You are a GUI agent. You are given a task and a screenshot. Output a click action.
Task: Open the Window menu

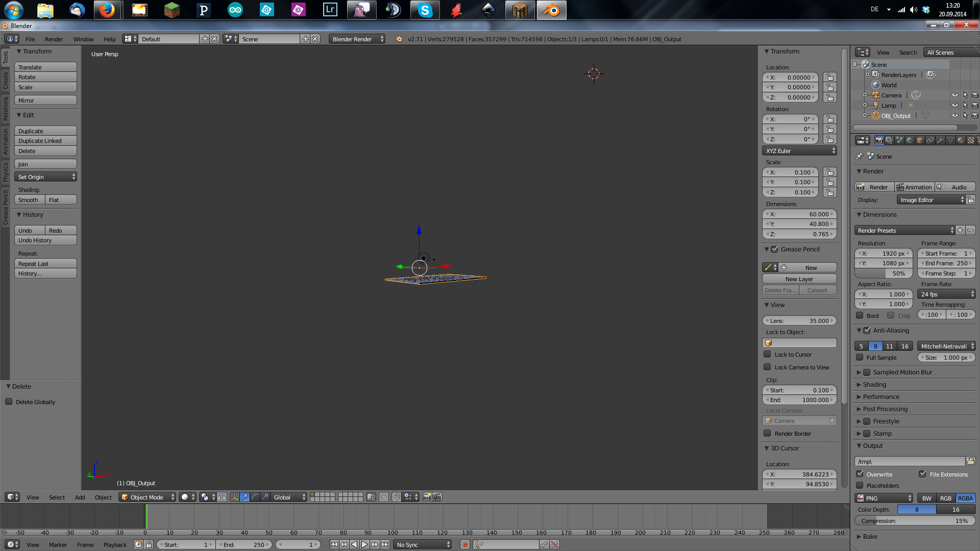(x=83, y=39)
